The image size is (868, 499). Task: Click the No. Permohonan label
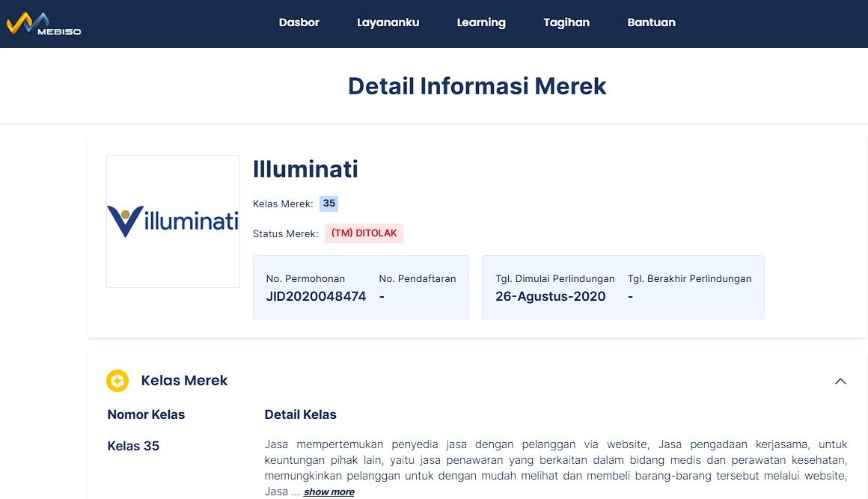[305, 279]
